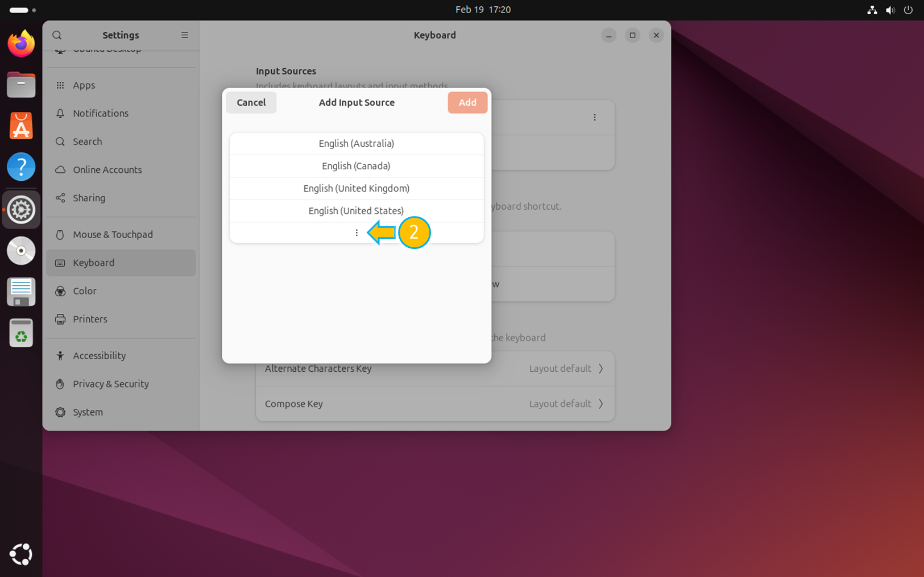
Task: Open Alternate Characters Key option
Action: [435, 368]
